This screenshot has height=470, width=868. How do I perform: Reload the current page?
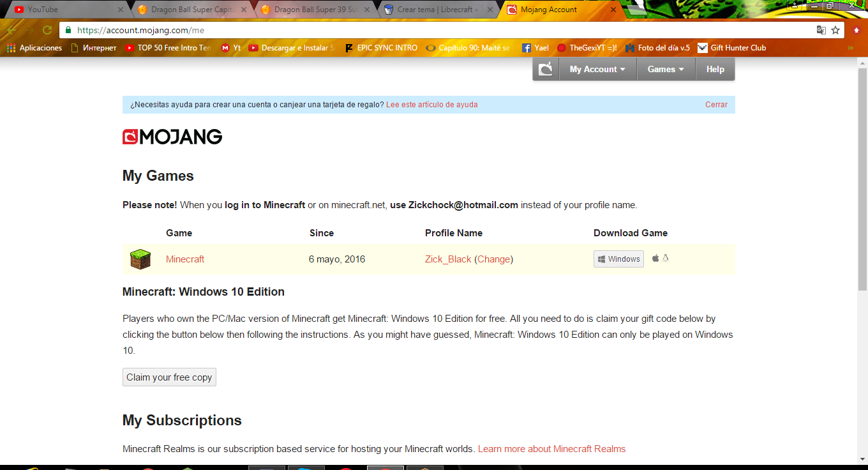(47, 30)
